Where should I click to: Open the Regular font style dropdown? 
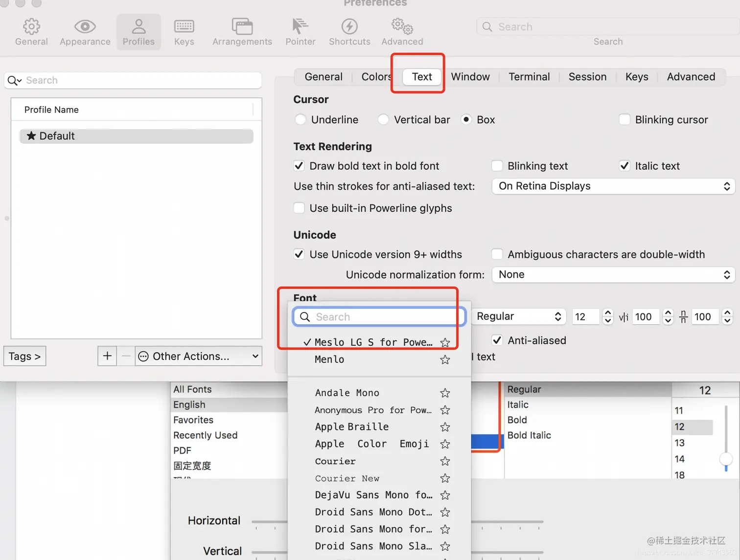point(519,316)
